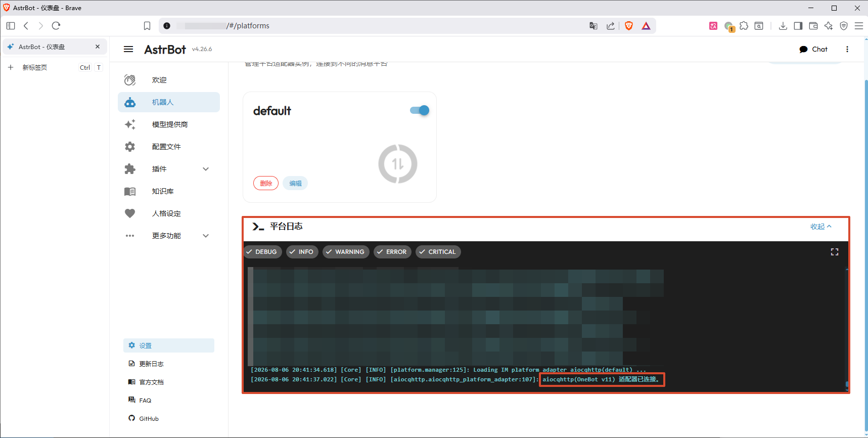Edit the default platform with 编辑
868x438 pixels.
(x=295, y=183)
